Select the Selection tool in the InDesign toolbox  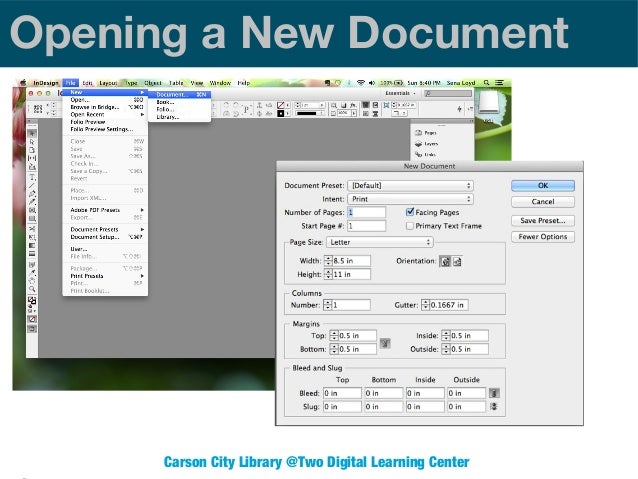click(32, 133)
